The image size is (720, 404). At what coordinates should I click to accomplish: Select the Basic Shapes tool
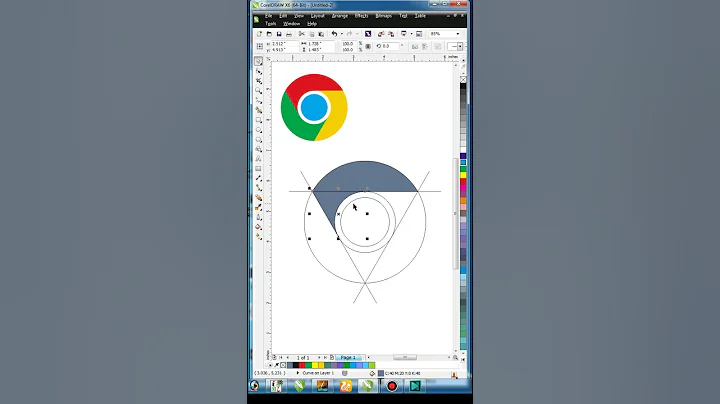(x=259, y=149)
